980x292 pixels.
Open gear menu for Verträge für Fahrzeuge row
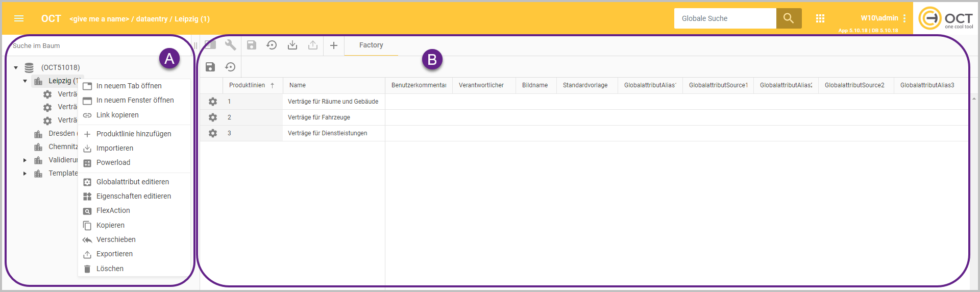pos(213,117)
